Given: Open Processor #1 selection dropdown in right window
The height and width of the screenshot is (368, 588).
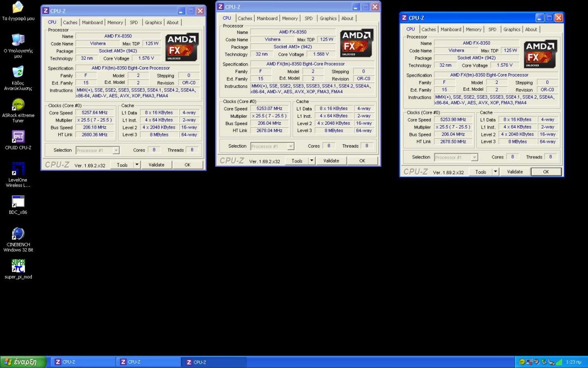Looking at the screenshot, I should coord(456,157).
